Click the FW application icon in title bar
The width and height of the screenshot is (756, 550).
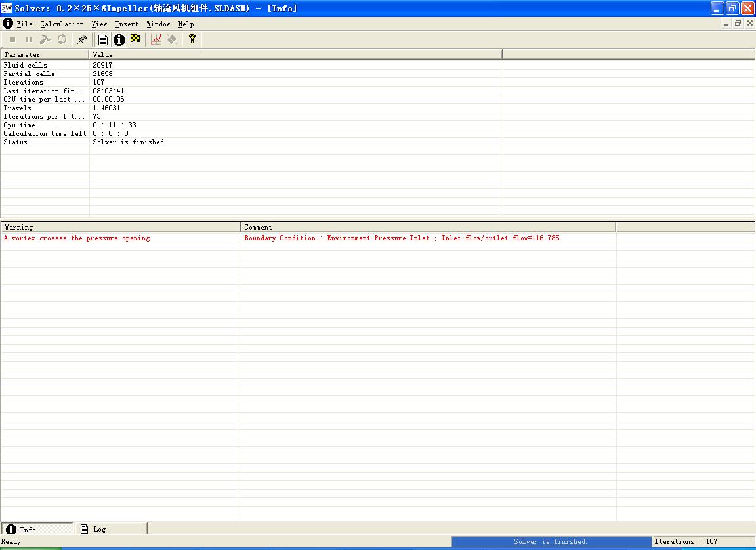[x=7, y=8]
